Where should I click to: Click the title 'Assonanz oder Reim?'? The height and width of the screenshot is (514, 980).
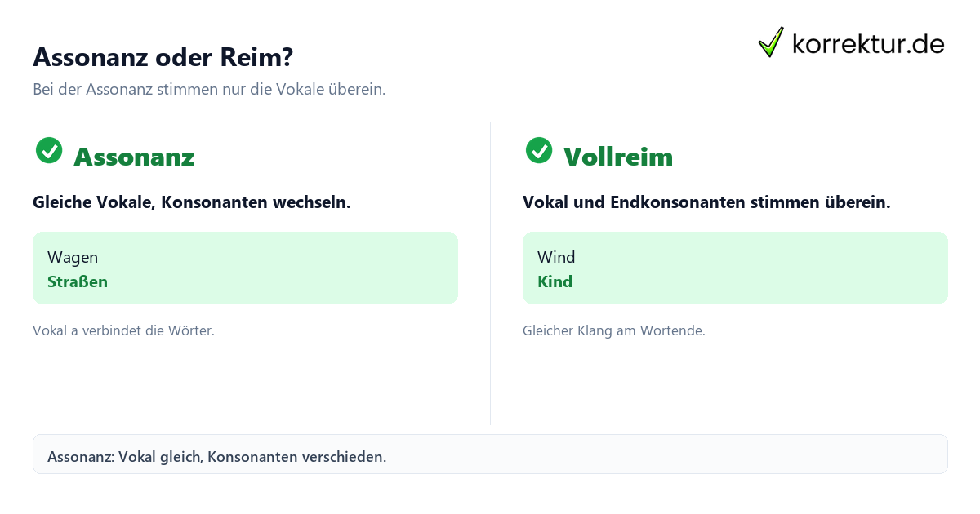pos(163,57)
